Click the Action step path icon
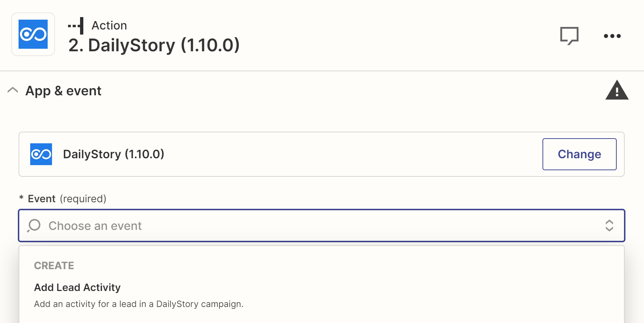 (76, 26)
